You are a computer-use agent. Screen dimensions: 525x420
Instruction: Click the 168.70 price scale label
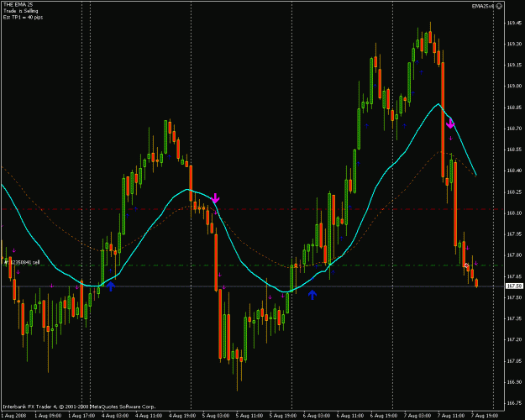point(515,129)
